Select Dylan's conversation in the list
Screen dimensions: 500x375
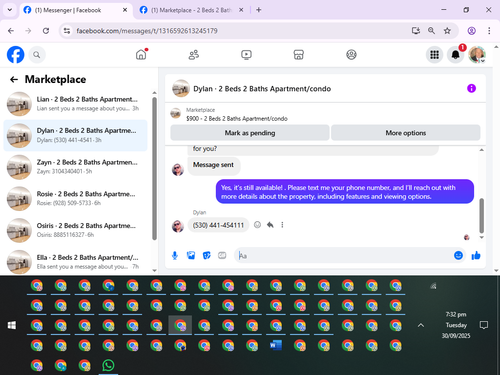pos(75,135)
